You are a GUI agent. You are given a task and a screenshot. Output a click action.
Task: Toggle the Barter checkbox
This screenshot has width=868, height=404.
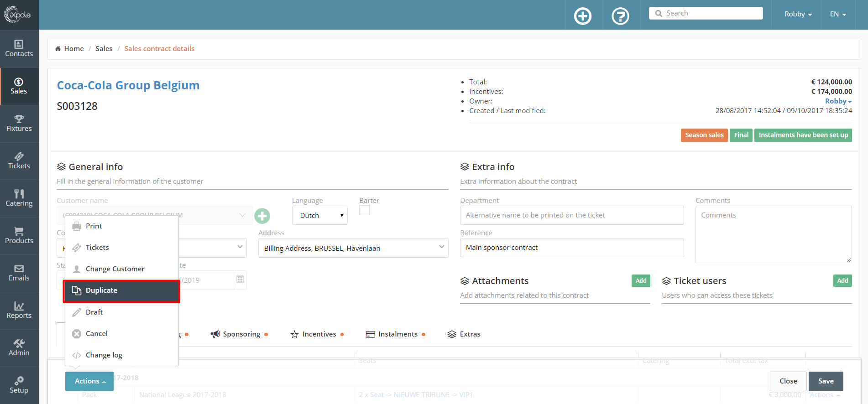pos(364,210)
